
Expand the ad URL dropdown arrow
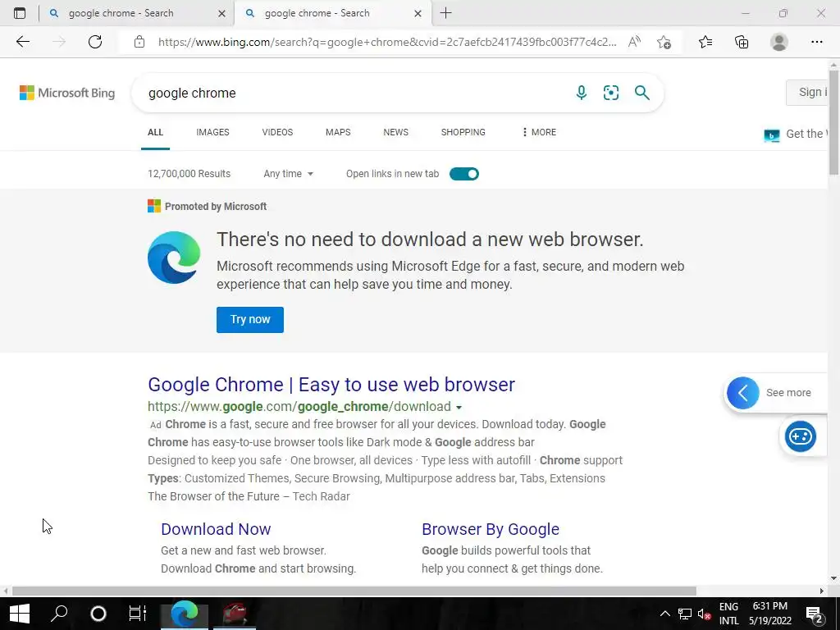459,407
